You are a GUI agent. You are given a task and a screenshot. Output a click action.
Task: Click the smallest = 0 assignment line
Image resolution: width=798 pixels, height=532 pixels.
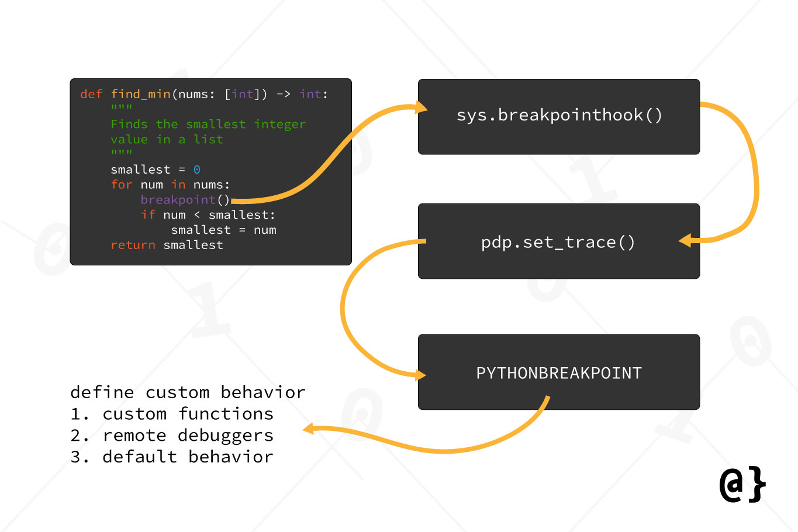tap(155, 169)
